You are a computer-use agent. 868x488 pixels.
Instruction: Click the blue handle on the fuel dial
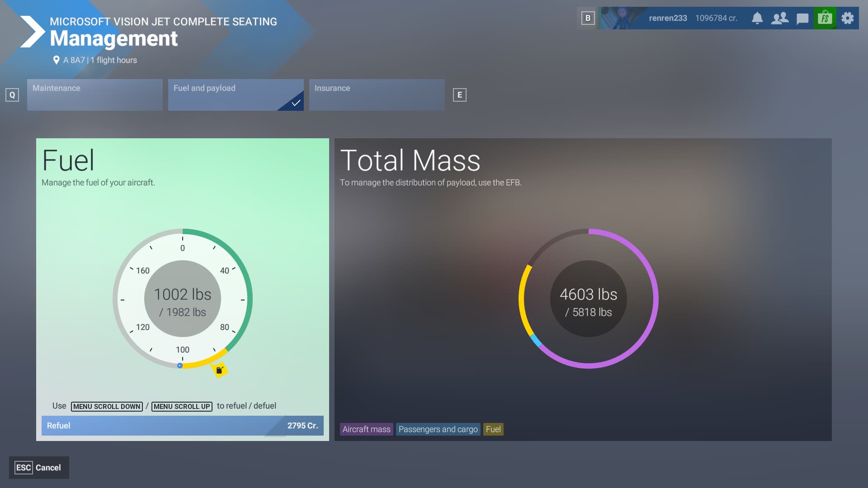[x=180, y=365]
